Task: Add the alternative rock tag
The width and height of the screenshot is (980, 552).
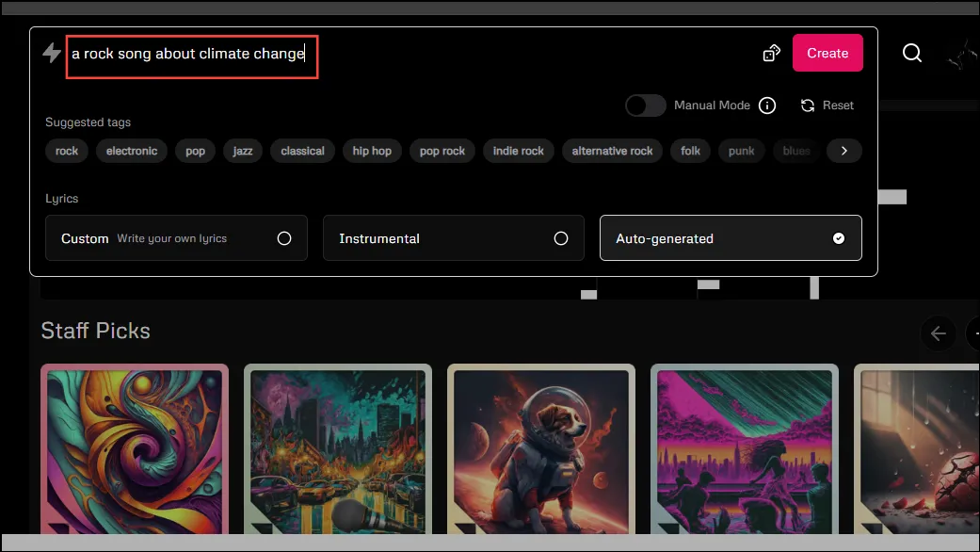Action: (x=612, y=151)
